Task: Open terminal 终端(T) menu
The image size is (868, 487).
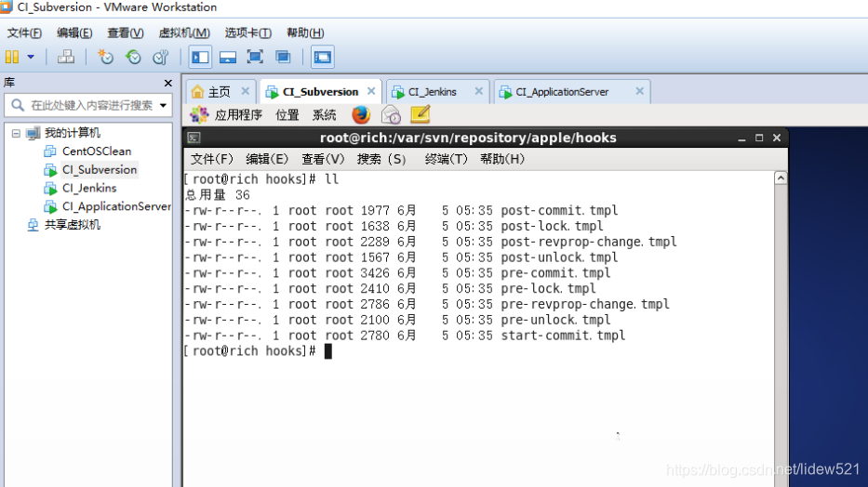Action: click(x=447, y=159)
